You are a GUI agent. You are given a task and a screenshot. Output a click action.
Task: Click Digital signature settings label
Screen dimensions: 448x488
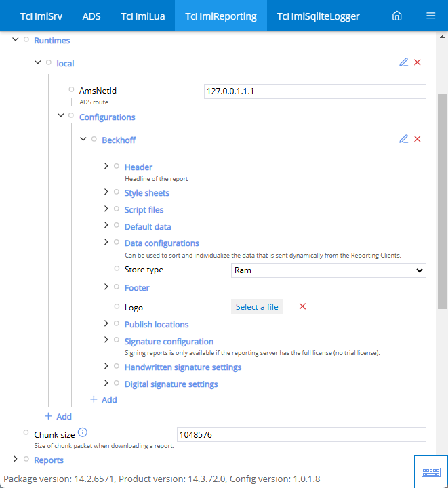click(x=171, y=384)
